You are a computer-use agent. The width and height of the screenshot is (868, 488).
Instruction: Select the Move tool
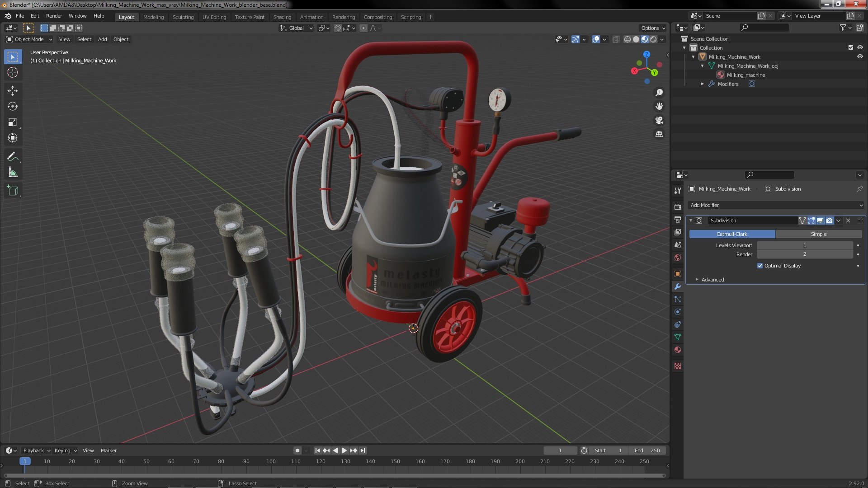pos(13,91)
